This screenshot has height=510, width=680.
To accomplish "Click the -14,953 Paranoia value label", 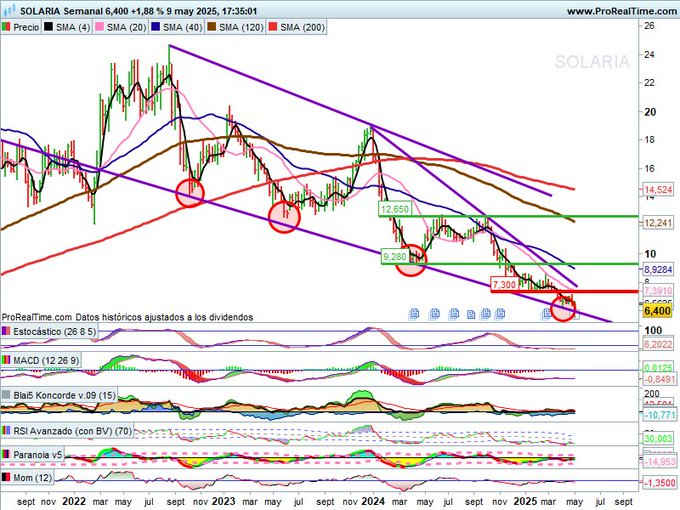I will click(x=659, y=461).
